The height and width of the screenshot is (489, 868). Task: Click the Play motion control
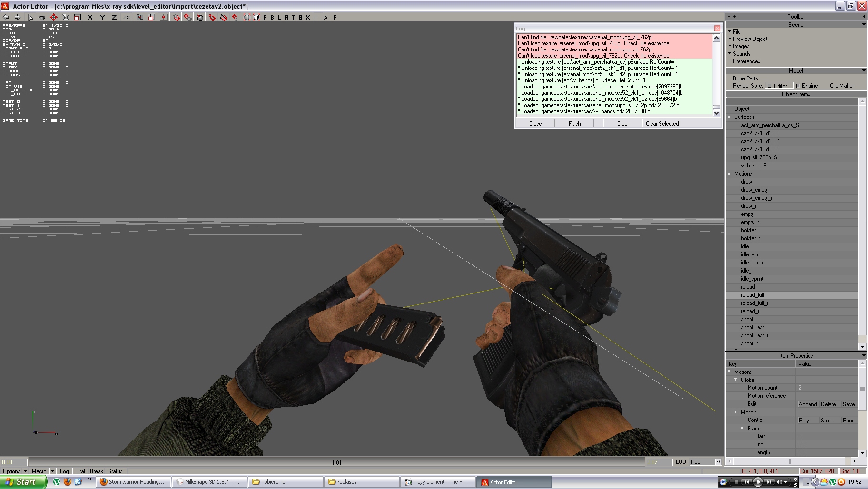(804, 421)
